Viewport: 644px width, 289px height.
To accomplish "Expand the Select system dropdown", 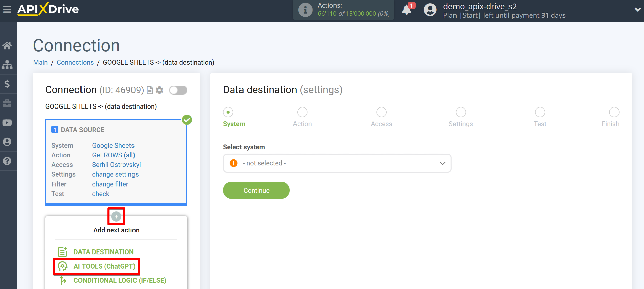I will [x=337, y=163].
